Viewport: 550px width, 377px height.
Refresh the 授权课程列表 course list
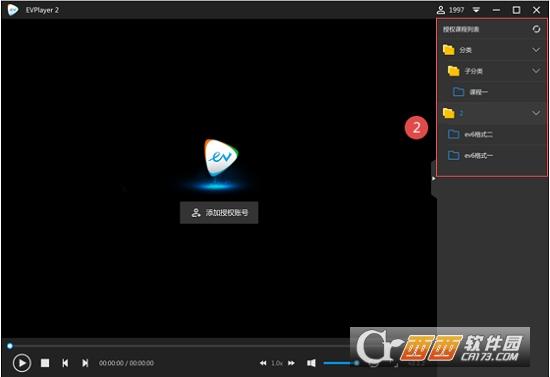pyautogui.click(x=536, y=29)
